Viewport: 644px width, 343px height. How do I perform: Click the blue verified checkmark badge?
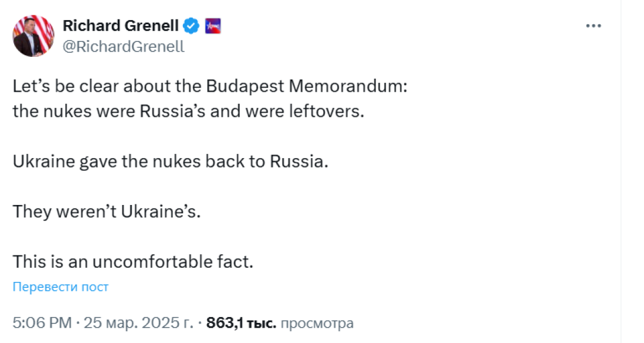pyautogui.click(x=191, y=26)
